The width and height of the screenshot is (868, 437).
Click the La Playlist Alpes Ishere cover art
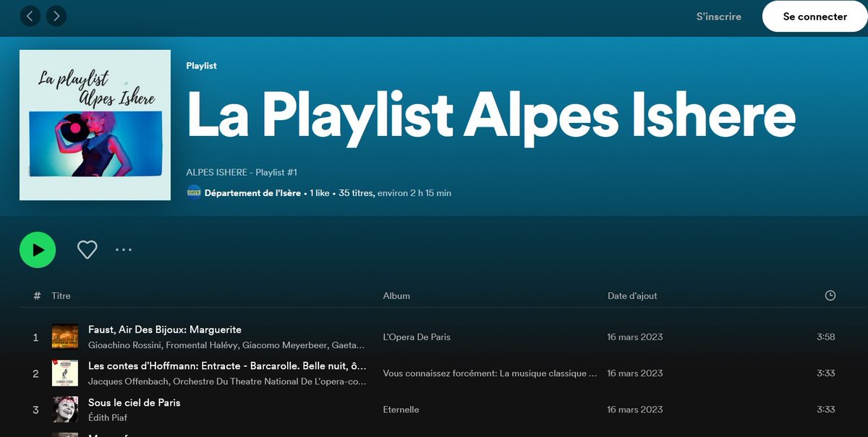click(95, 124)
